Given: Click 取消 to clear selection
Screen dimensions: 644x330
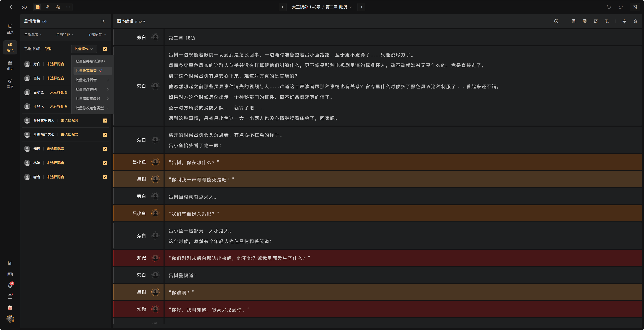Looking at the screenshot, I should pos(48,49).
